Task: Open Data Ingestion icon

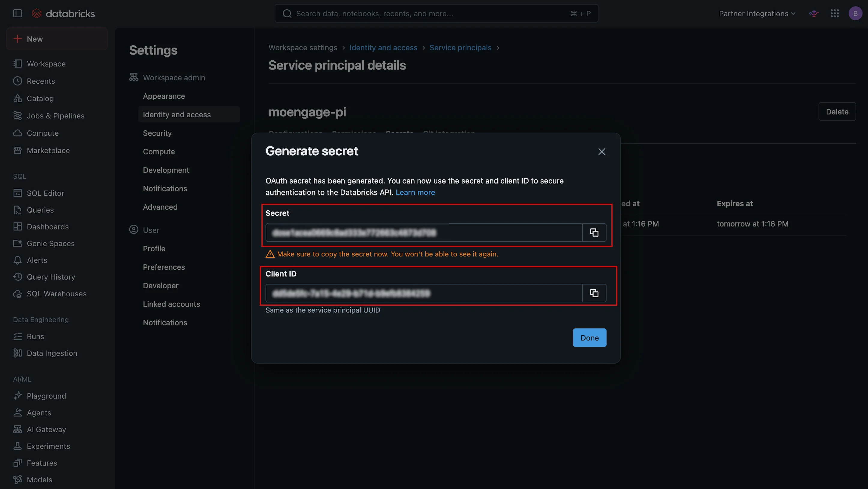Action: (17, 353)
